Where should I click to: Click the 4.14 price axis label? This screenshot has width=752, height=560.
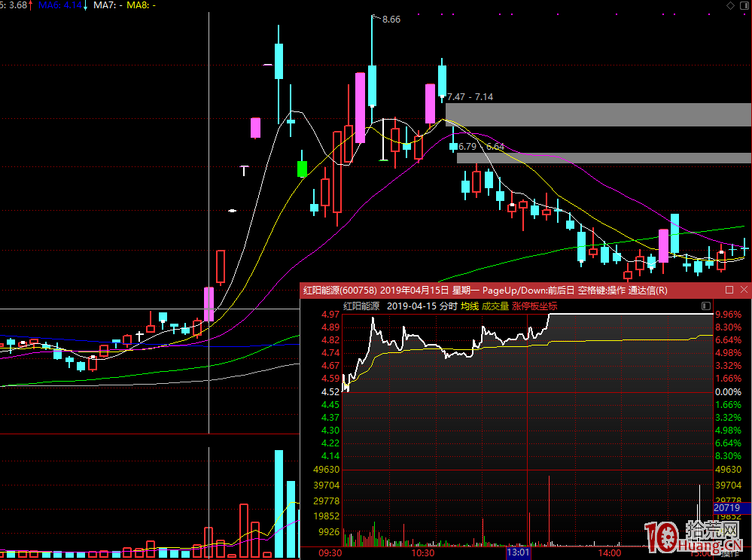(x=330, y=456)
